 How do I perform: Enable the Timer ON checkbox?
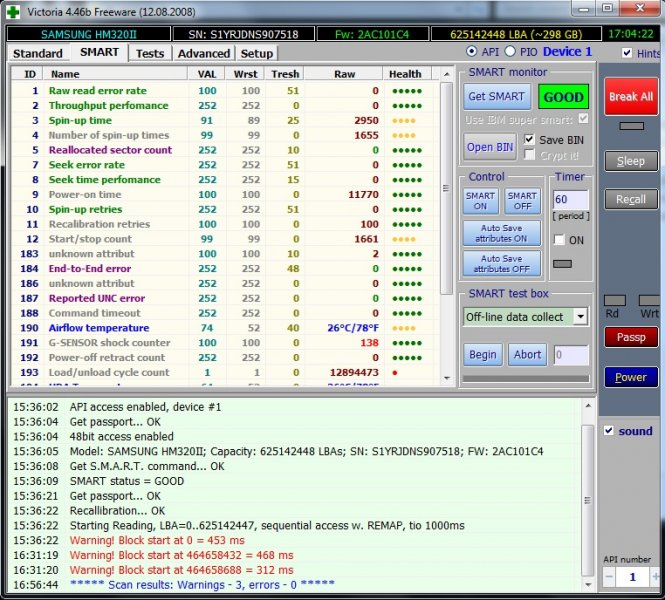(x=560, y=240)
